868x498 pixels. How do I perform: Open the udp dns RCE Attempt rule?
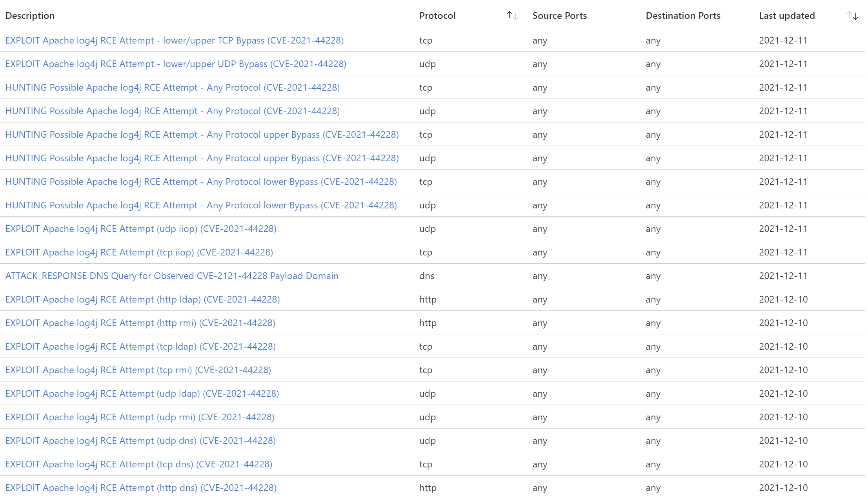[x=140, y=440]
